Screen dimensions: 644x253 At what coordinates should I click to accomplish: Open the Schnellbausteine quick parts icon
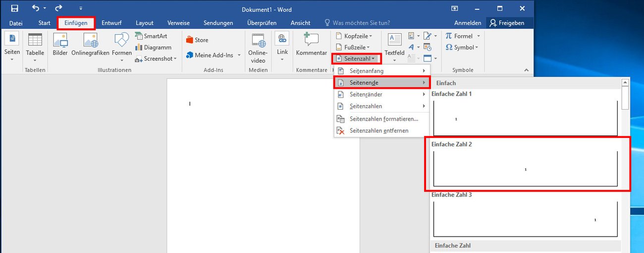tap(414, 36)
